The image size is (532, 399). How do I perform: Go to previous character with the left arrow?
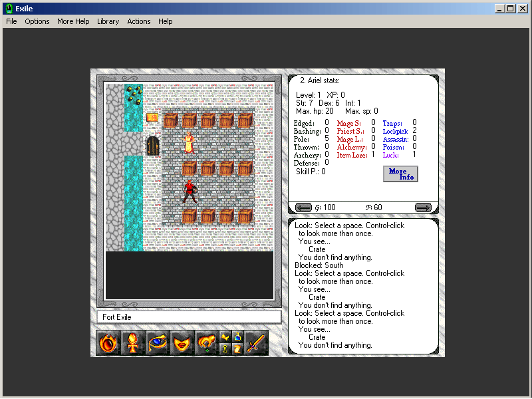point(303,207)
